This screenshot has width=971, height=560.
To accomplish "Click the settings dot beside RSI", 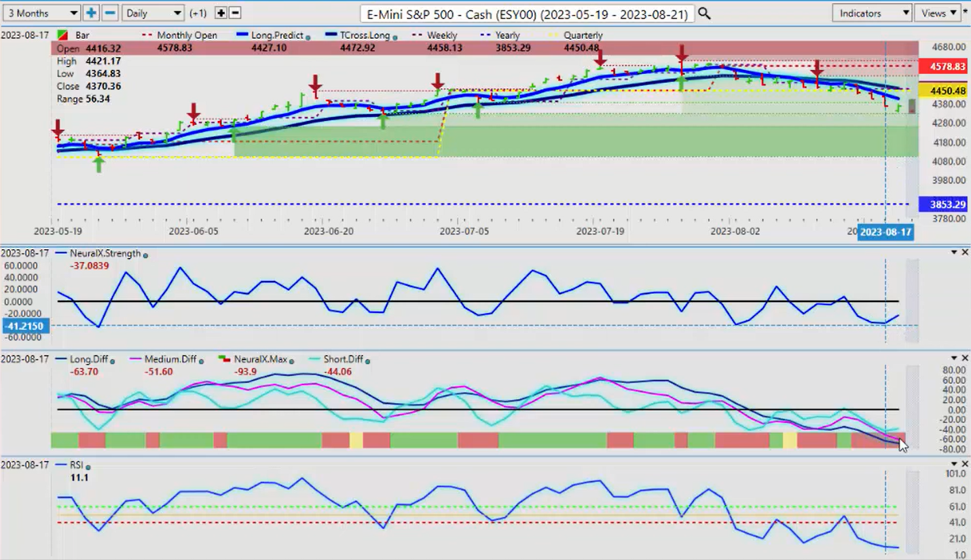I will [x=88, y=467].
